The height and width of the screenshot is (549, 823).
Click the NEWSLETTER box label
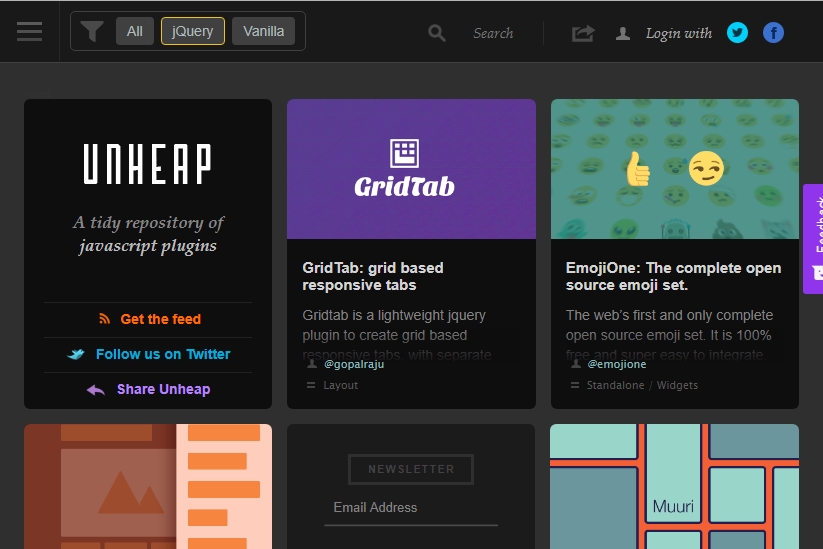tap(411, 469)
